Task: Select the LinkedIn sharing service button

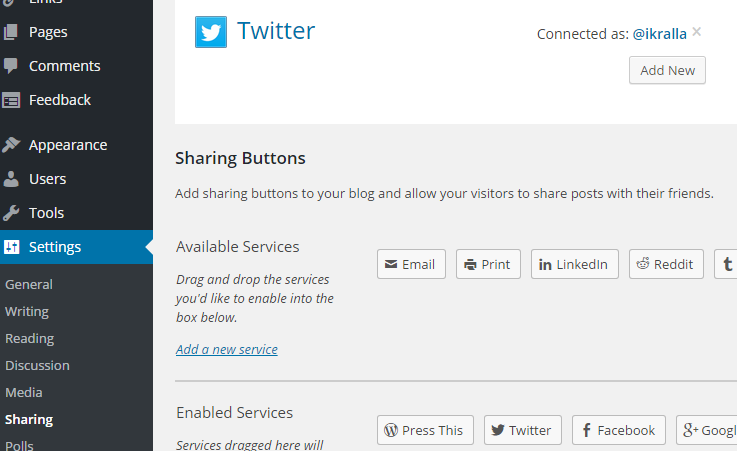Action: click(575, 264)
